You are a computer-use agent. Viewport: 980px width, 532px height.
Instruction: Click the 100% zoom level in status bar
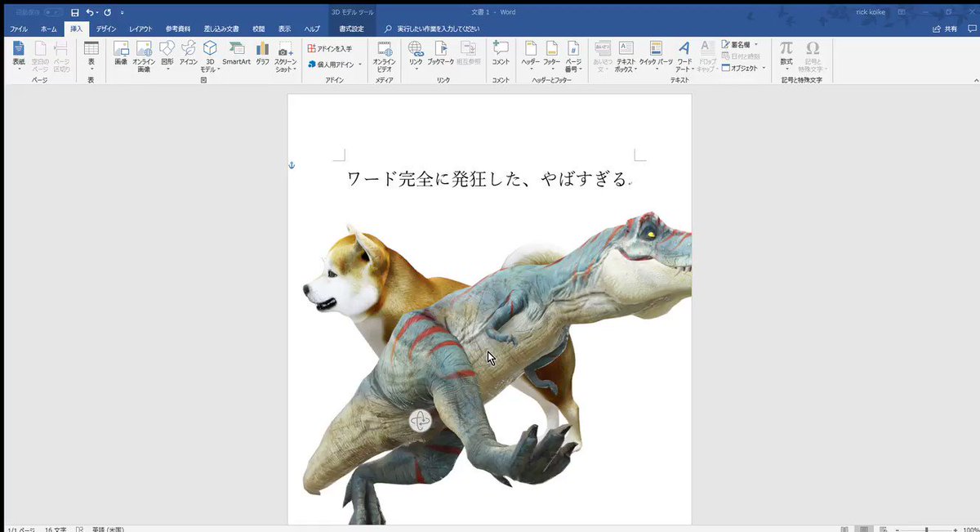(x=969, y=529)
